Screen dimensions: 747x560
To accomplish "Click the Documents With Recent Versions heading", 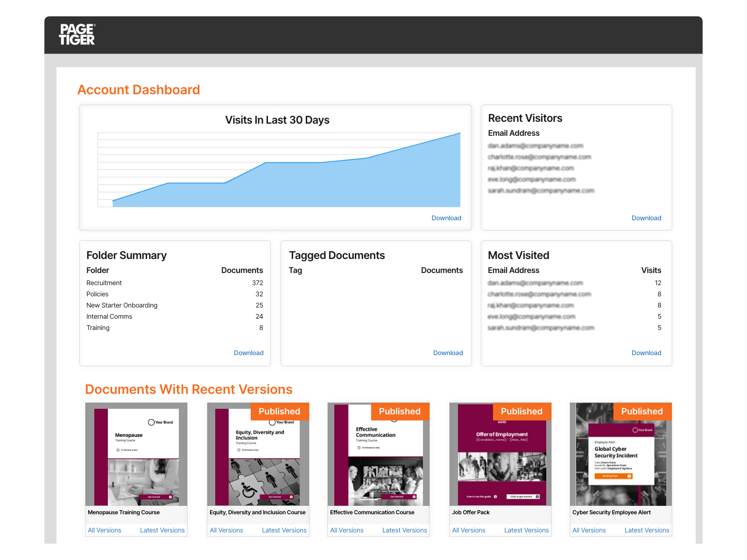I will click(189, 389).
